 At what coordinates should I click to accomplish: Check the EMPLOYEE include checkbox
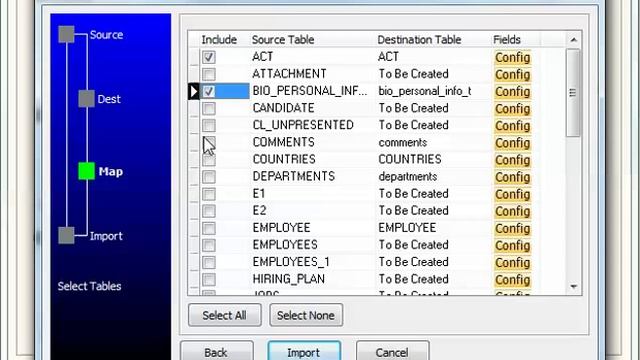(209, 229)
